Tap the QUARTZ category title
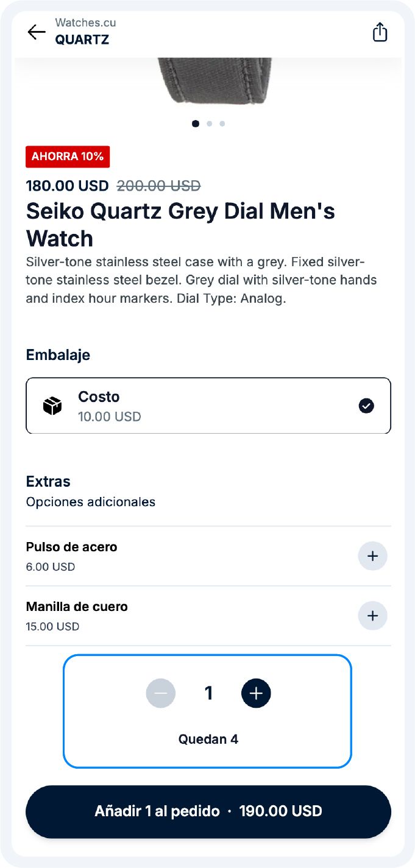Screen dimensions: 415x868 [82, 40]
